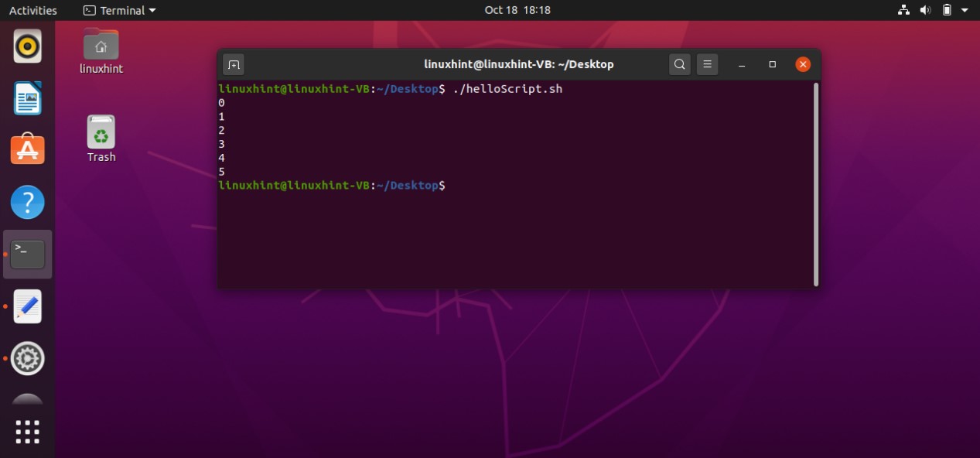Open the battery indicator in top bar
The height and width of the screenshot is (458, 980).
click(947, 10)
